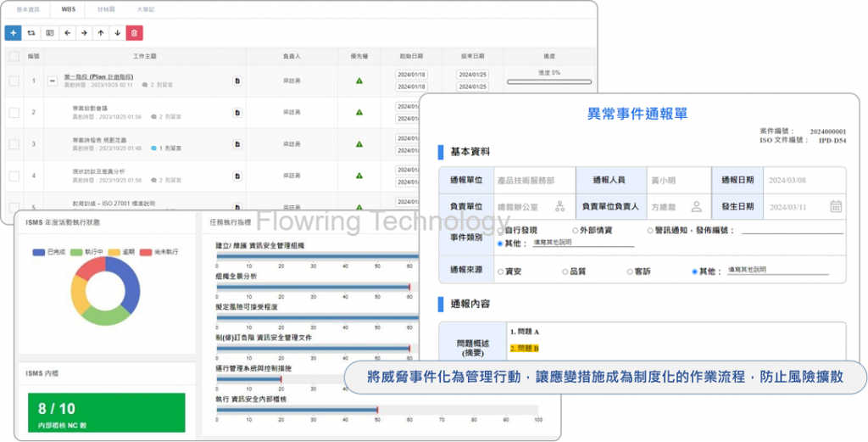Switch to the 大事記 tab
The width and height of the screenshot is (868, 442).
coord(146,10)
